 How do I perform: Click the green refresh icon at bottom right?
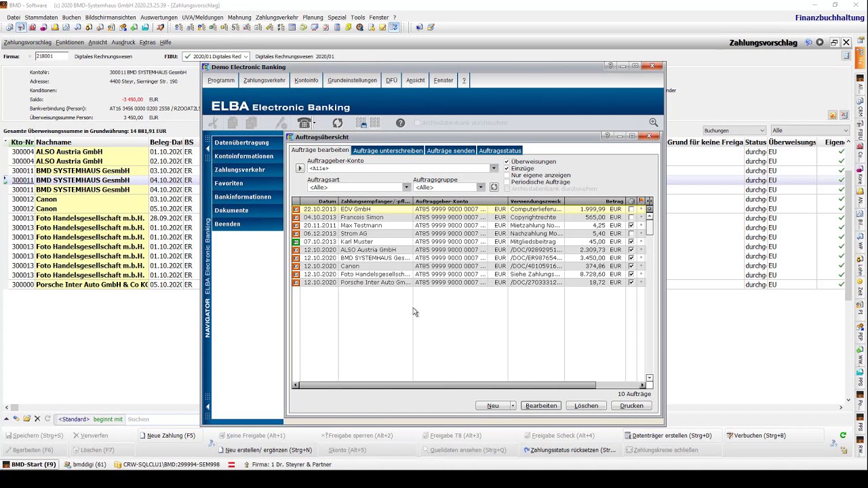tap(843, 435)
